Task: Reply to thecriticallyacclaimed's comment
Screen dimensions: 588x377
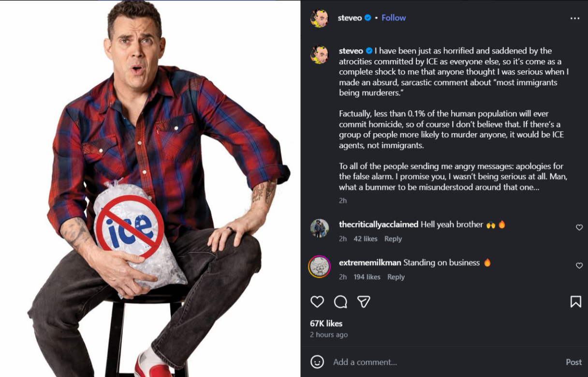Action: (x=393, y=239)
